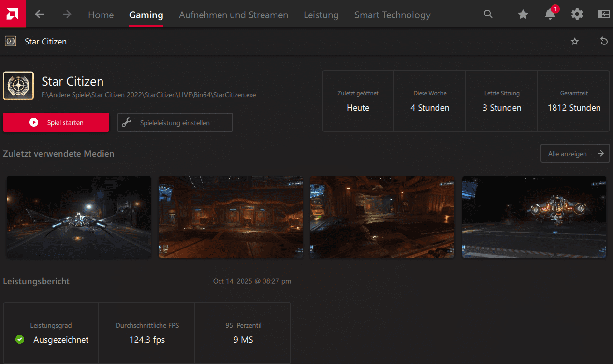Click Zuletzt verwendete Medien heading
This screenshot has width=613, height=364.
tap(58, 154)
